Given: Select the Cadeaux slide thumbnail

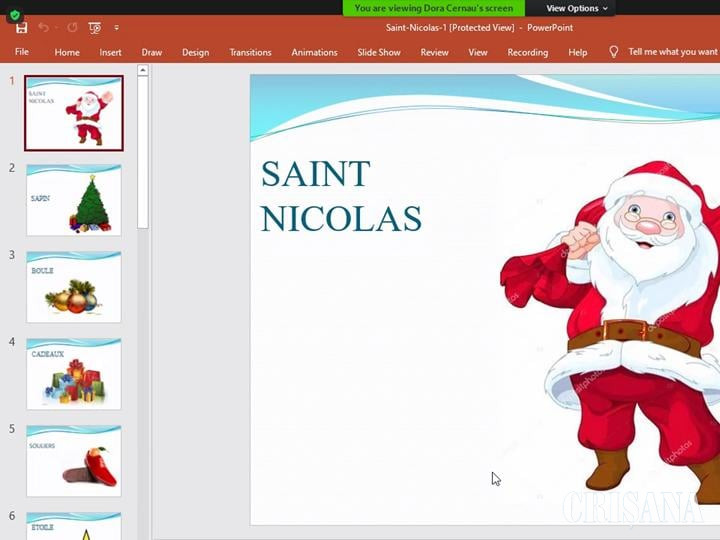Looking at the screenshot, I should (x=74, y=374).
